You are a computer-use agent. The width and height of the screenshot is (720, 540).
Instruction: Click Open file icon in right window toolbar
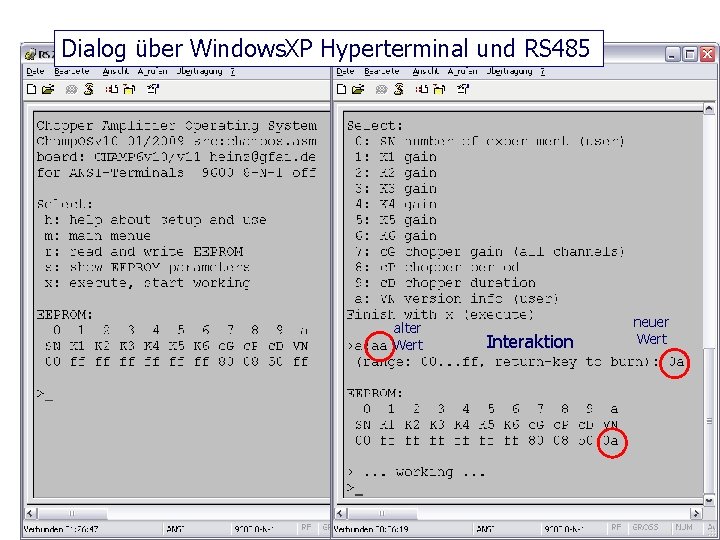click(x=358, y=89)
